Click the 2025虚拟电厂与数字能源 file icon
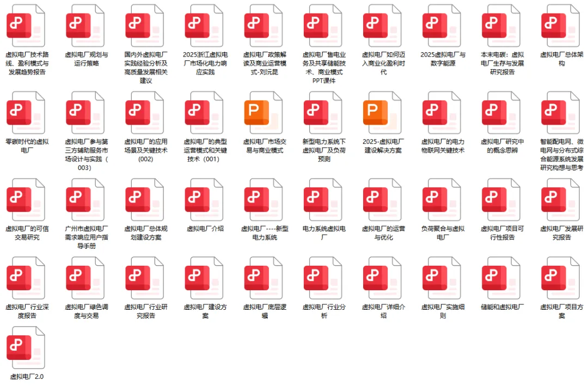Image resolution: width=588 pixels, height=386 pixels. point(442,26)
